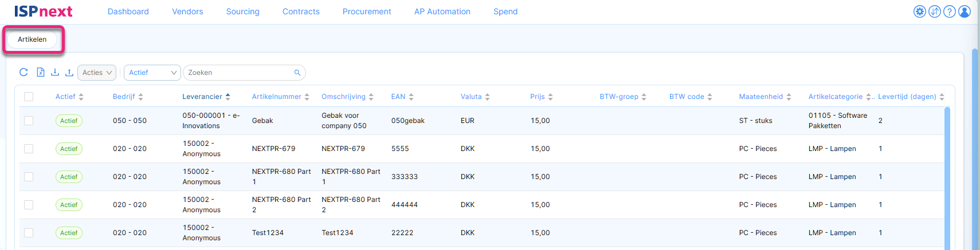Sort by Actief column arrows
Viewport: 980px width, 250px height.
[x=81, y=97]
